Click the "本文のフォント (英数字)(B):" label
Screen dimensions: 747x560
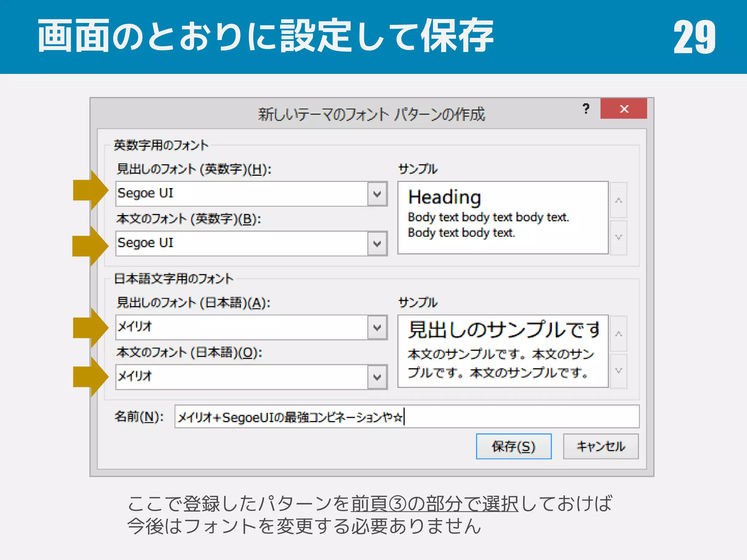189,219
